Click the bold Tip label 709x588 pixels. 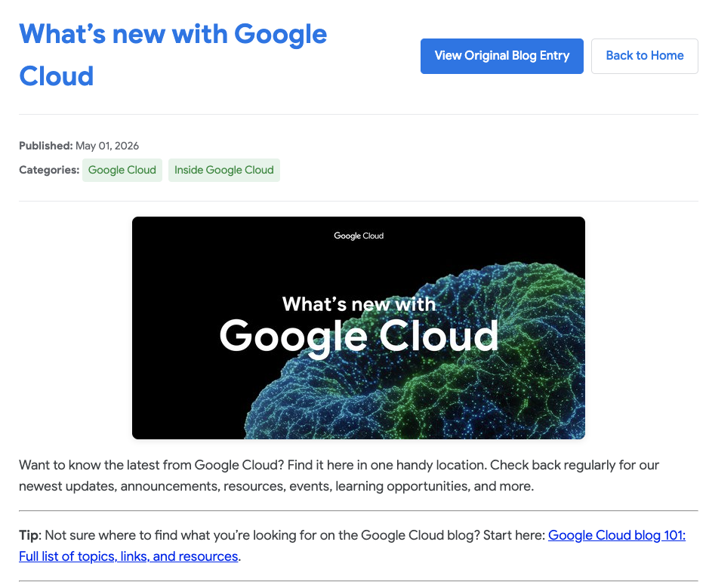point(29,535)
